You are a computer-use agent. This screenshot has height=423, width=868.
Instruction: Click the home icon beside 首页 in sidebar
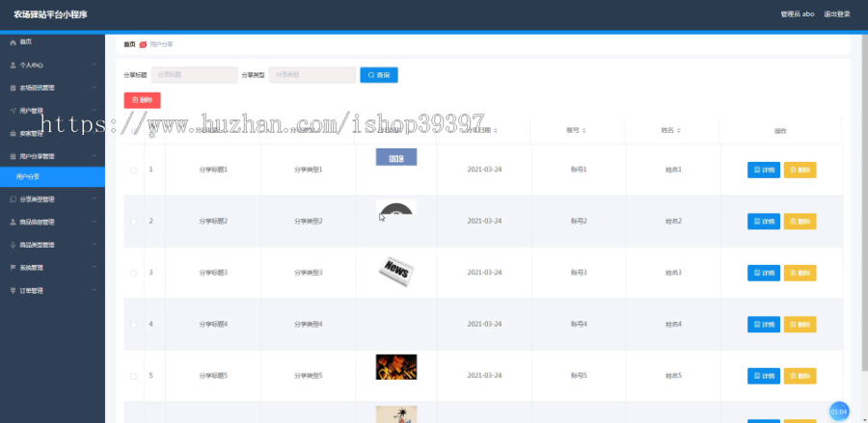point(13,42)
